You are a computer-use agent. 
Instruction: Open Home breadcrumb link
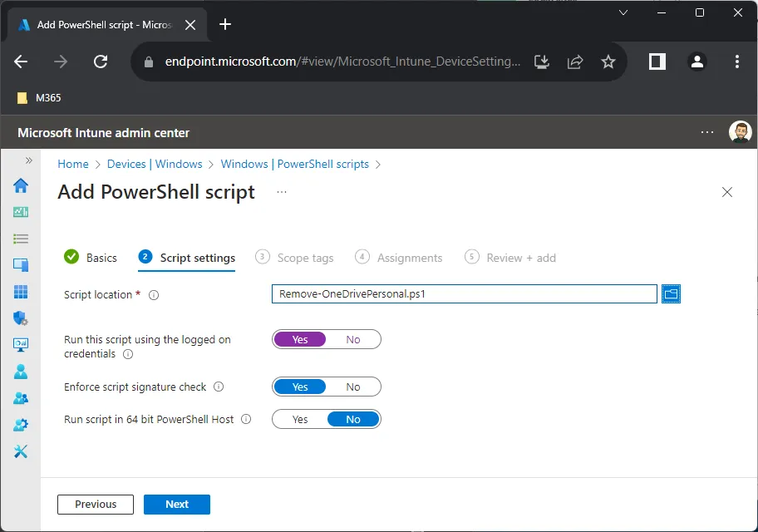73,164
